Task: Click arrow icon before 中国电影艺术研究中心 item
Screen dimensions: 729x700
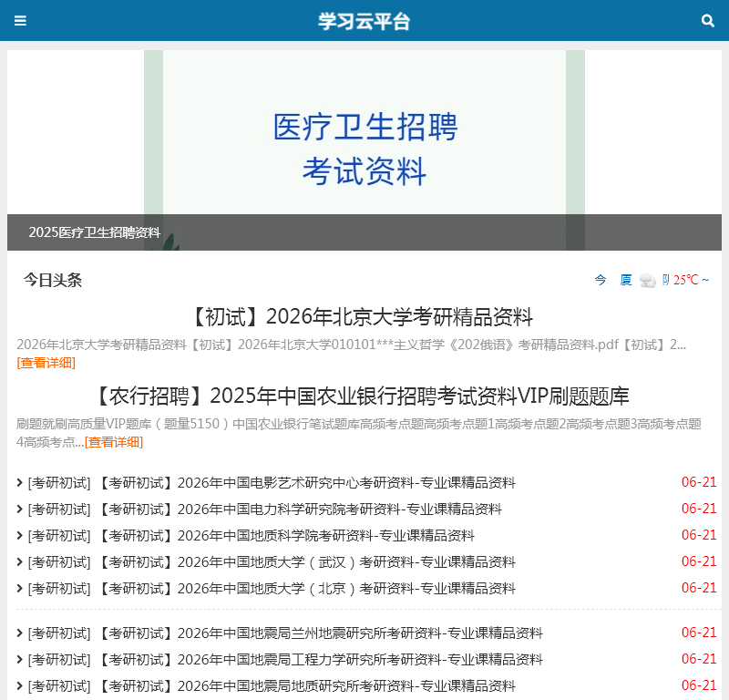Action: pos(20,482)
